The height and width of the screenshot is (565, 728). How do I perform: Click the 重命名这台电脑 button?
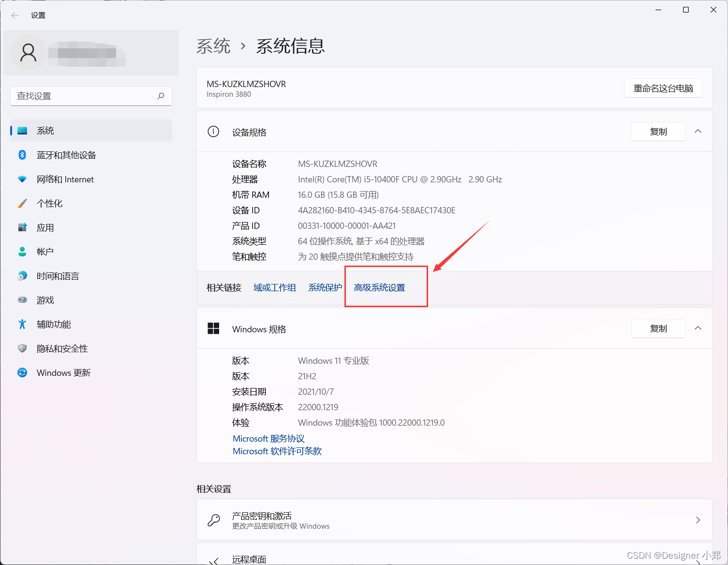[x=663, y=88]
